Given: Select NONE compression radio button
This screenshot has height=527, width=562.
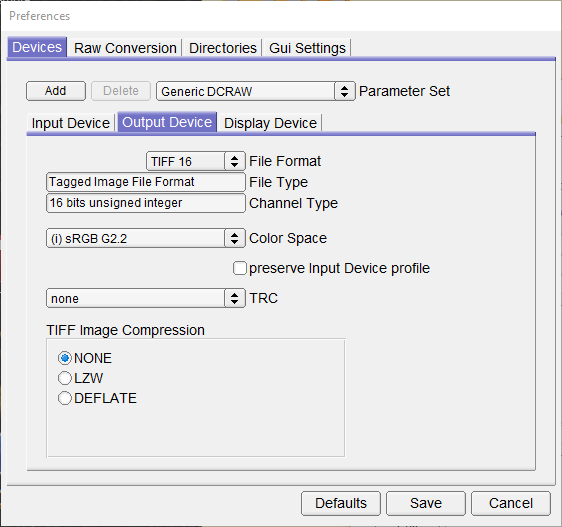Looking at the screenshot, I should (x=65, y=358).
